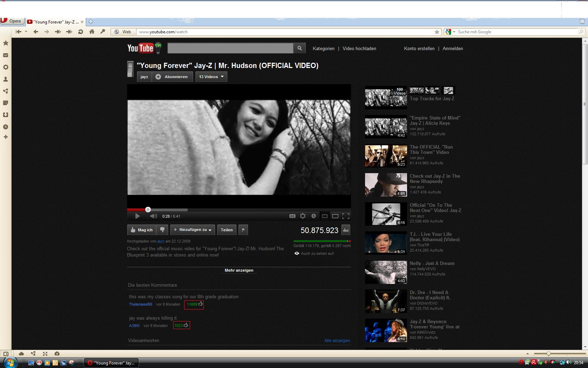
Task: Click the Teilen share button
Action: [x=227, y=230]
